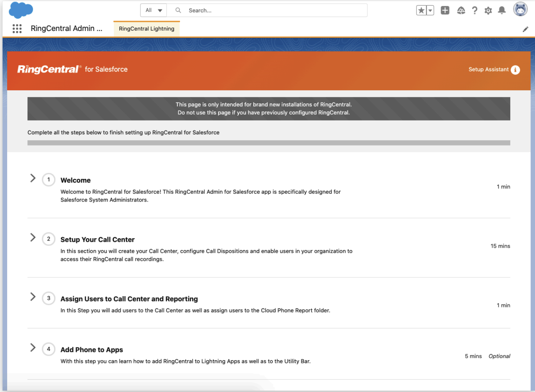This screenshot has height=392, width=535.
Task: Click the 5 mins duration text
Action: [473, 356]
